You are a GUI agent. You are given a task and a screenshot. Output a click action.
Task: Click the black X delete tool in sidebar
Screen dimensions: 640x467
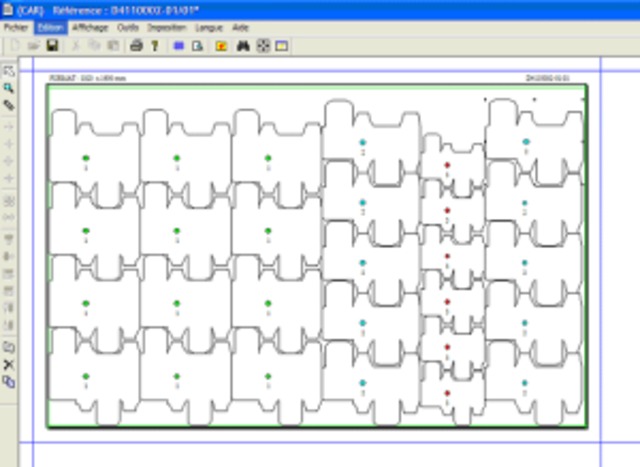point(9,365)
